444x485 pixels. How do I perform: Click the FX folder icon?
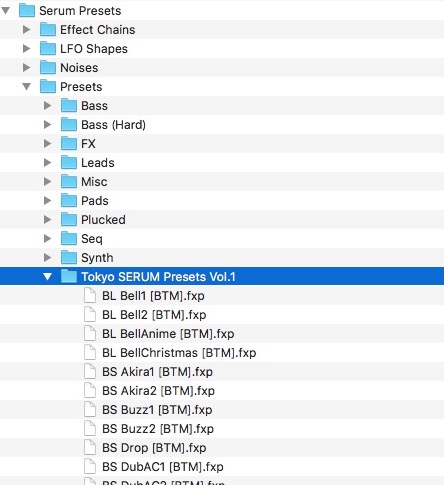(x=69, y=143)
